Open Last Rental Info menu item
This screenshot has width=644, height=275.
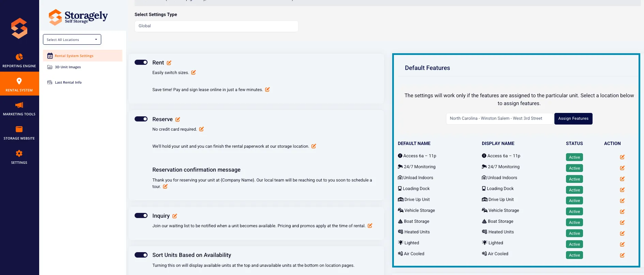[68, 82]
